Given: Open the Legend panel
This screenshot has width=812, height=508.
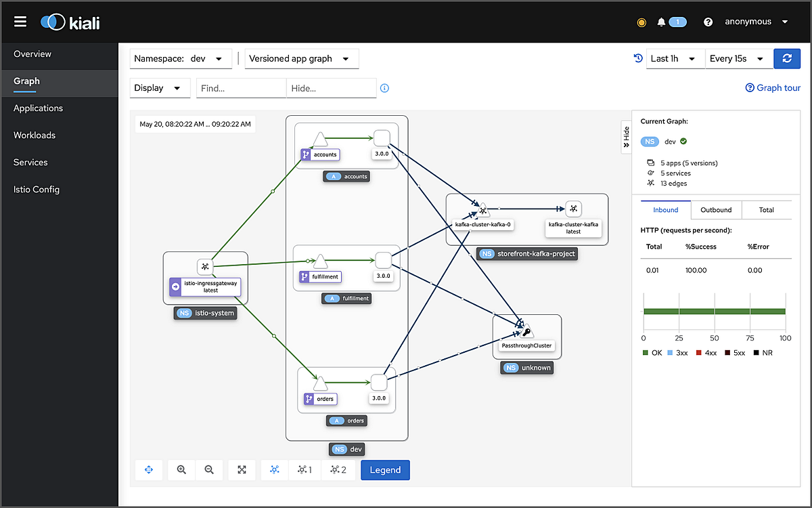Looking at the screenshot, I should click(x=385, y=469).
